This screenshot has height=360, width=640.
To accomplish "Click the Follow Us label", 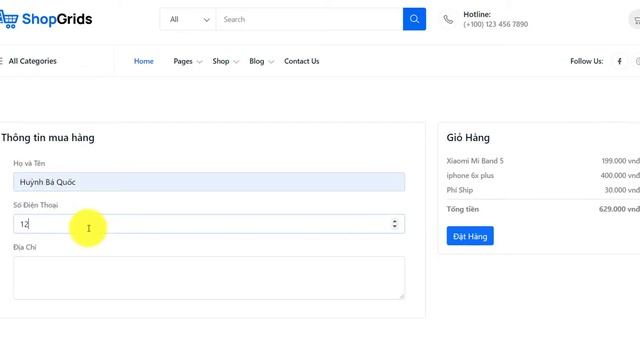I will click(587, 61).
